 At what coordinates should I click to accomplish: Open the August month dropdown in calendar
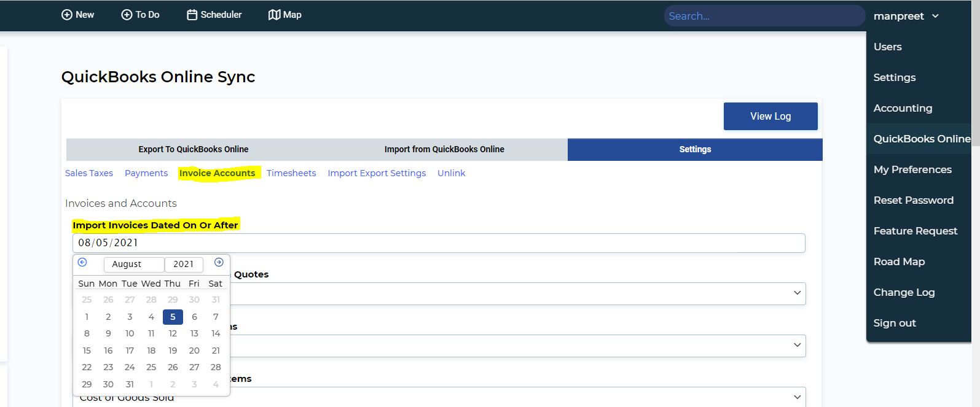pyautogui.click(x=134, y=264)
